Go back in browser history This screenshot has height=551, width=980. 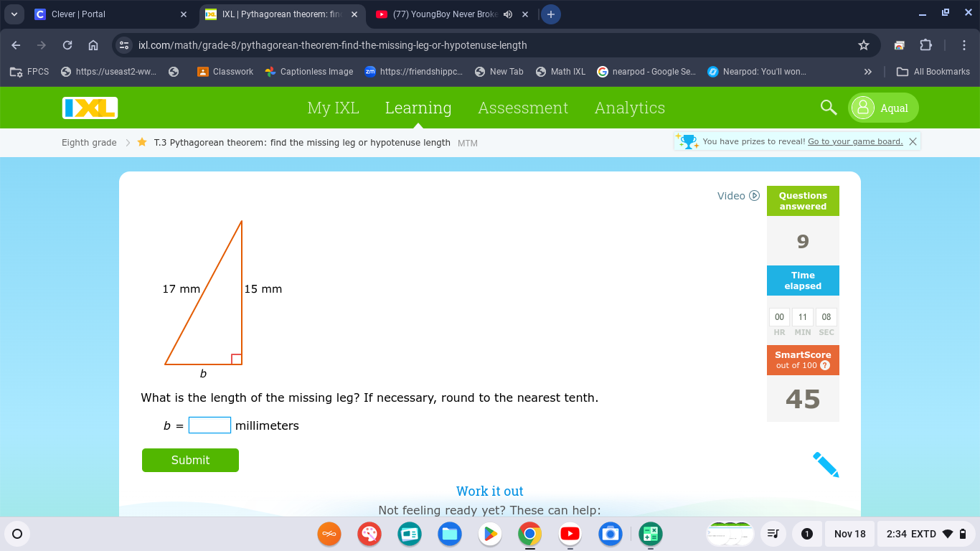pyautogui.click(x=17, y=45)
